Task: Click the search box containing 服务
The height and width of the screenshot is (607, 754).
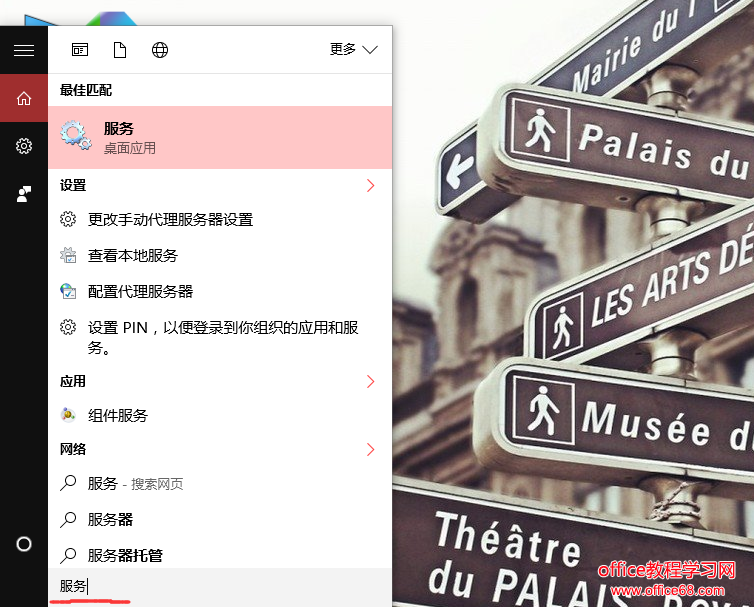Action: point(220,587)
